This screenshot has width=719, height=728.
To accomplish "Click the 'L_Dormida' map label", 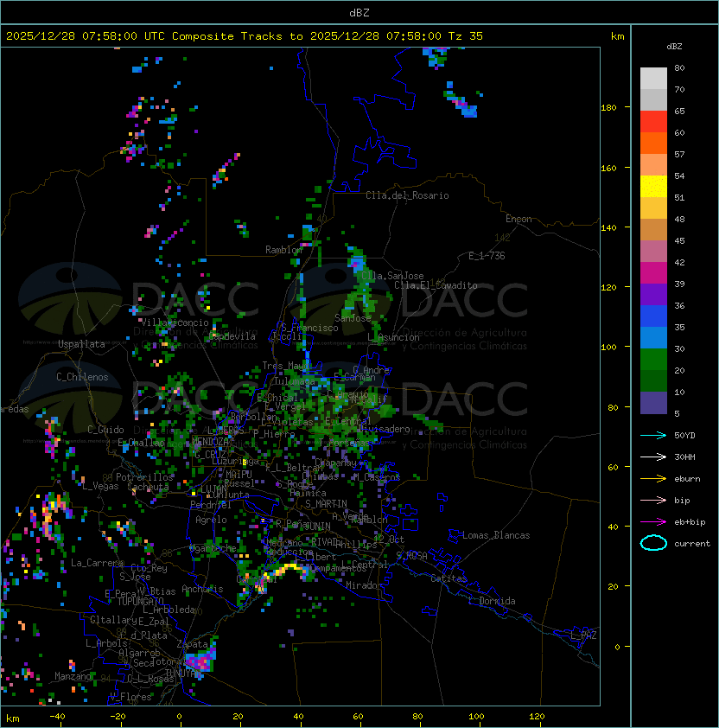I will coord(492,601).
